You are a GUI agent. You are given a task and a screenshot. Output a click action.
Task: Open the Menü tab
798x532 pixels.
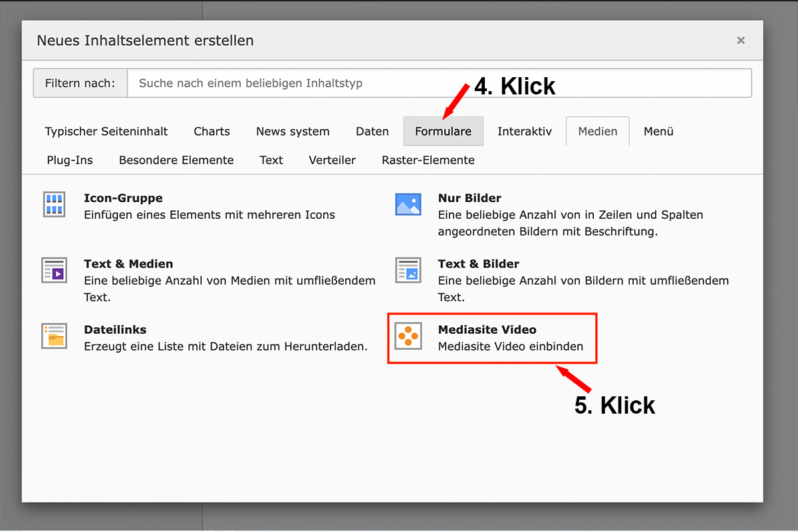coord(658,132)
